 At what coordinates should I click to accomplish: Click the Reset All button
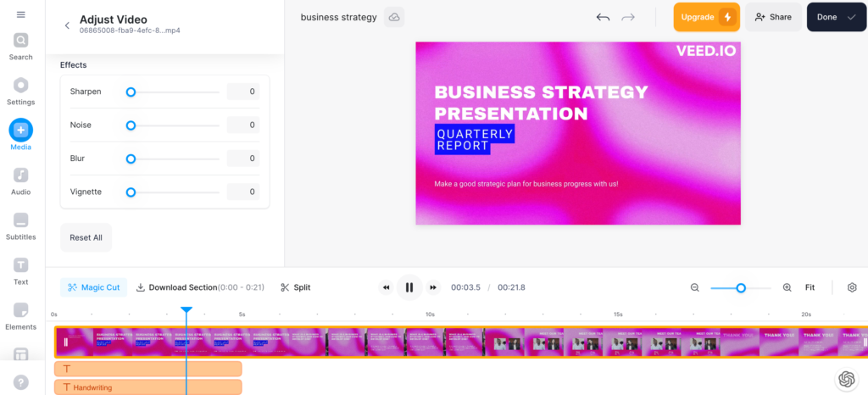[86, 238]
